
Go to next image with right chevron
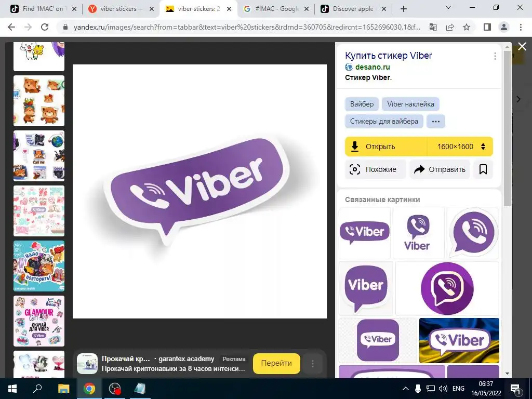(518, 99)
